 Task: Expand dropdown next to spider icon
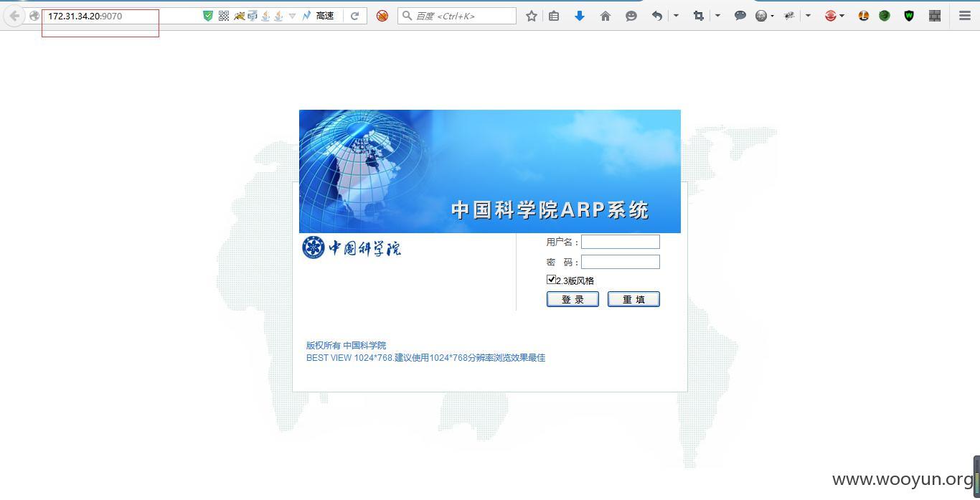coord(808,16)
